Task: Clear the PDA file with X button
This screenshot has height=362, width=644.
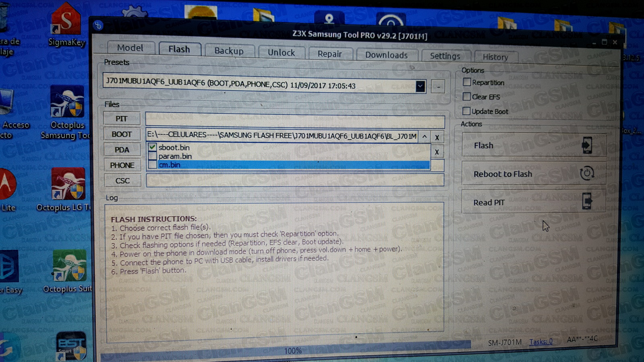Action: coord(437,152)
